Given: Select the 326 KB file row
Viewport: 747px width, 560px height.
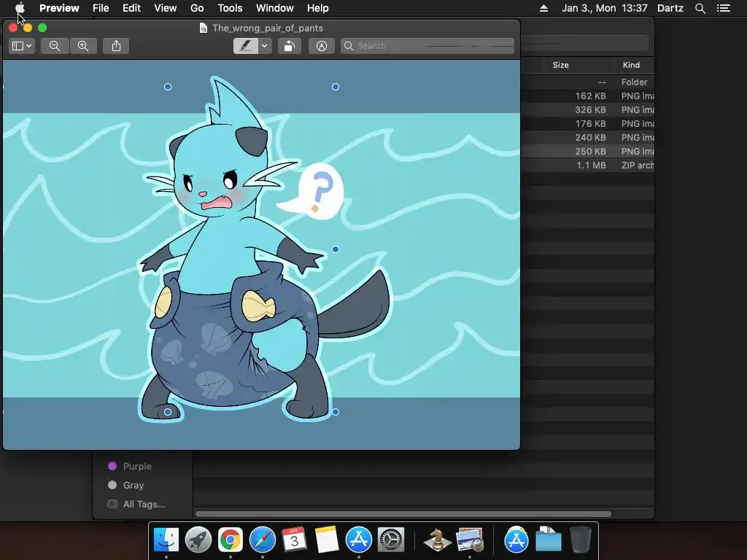Looking at the screenshot, I should click(x=587, y=109).
